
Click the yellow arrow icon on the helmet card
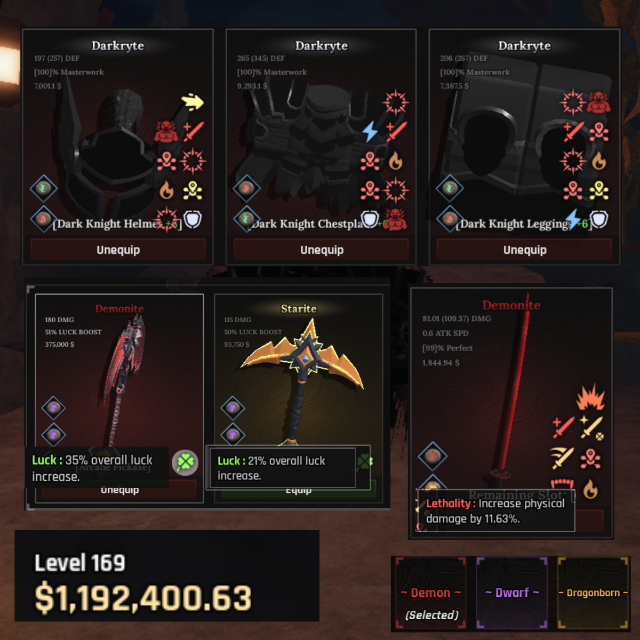point(192,102)
